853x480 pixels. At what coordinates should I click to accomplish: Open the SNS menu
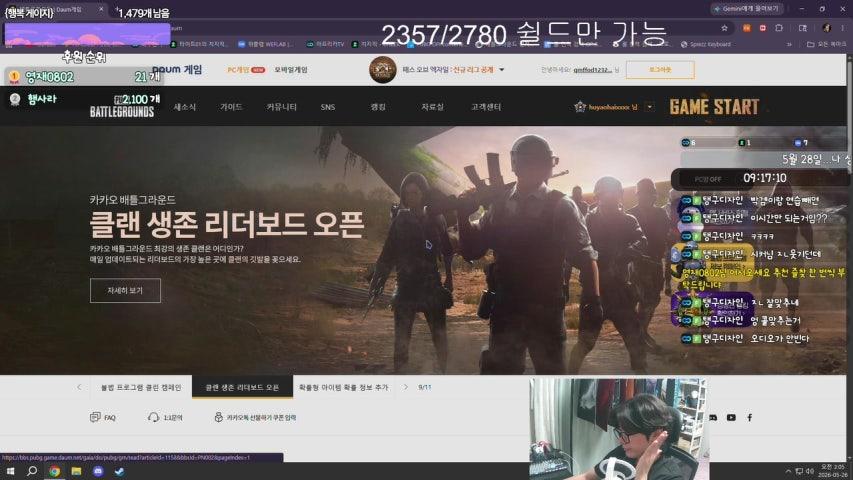pyautogui.click(x=327, y=107)
